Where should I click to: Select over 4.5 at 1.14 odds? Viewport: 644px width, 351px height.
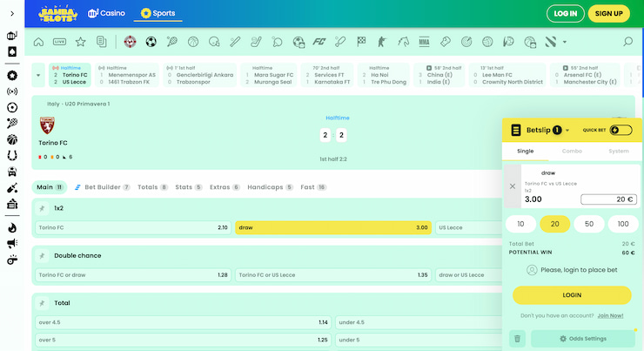[x=183, y=322]
